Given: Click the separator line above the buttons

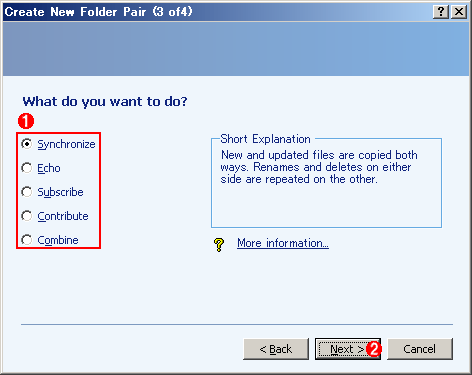Looking at the screenshot, I should click(x=237, y=324).
